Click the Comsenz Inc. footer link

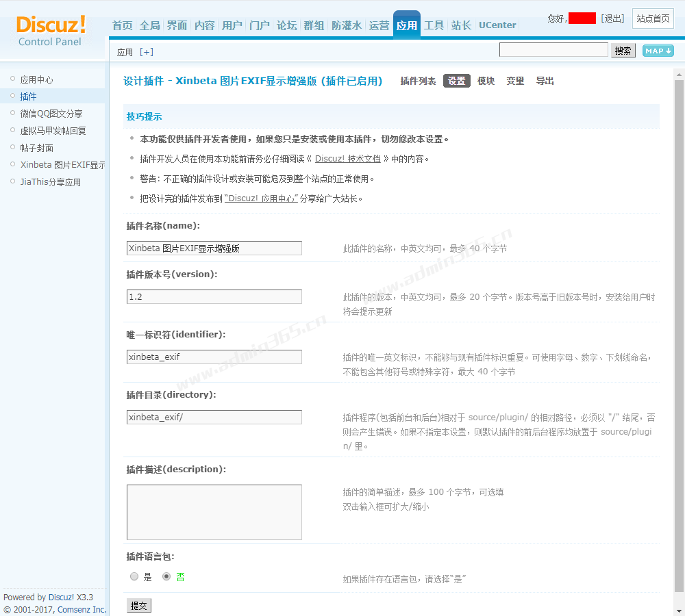82,609
